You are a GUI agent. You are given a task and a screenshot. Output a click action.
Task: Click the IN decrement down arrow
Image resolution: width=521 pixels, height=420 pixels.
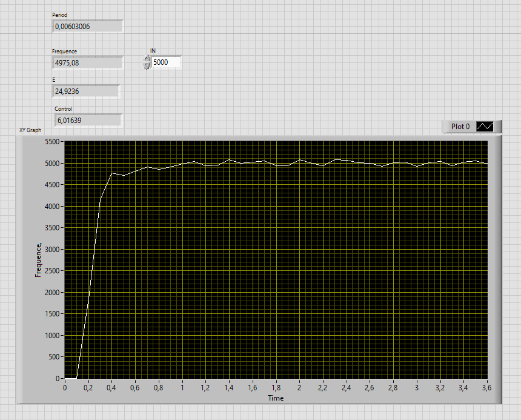pos(147,65)
